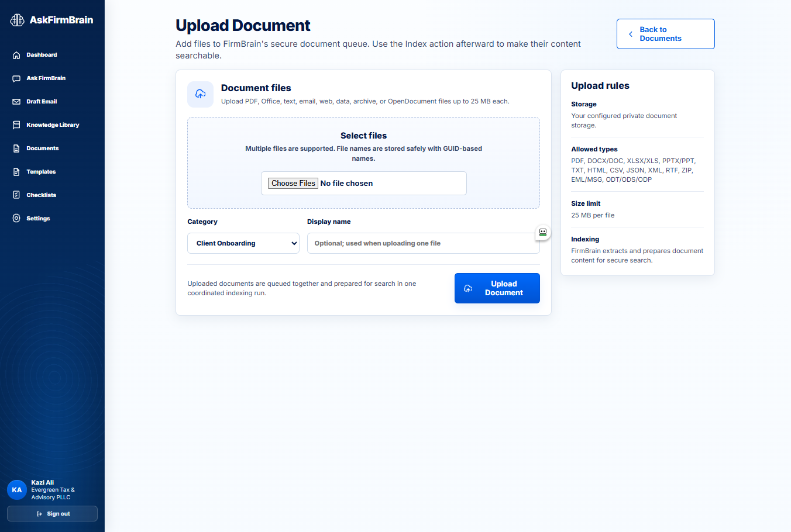Click the 'Document files' heading
This screenshot has width=791, height=532.
[256, 88]
